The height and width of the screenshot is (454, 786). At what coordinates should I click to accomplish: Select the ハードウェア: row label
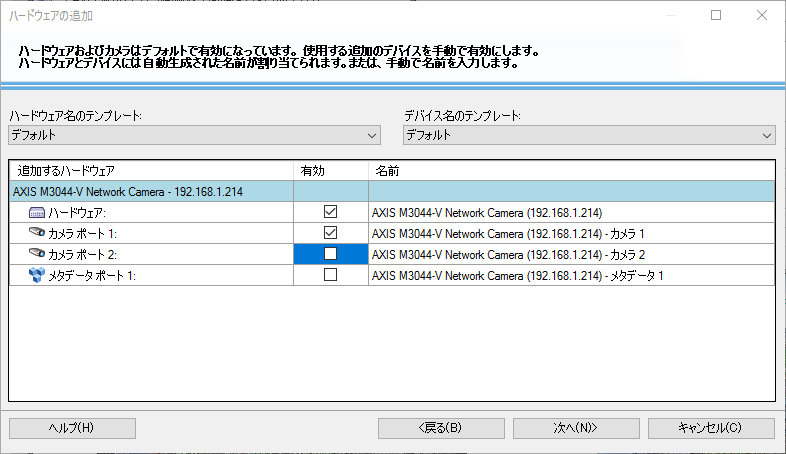(77, 213)
